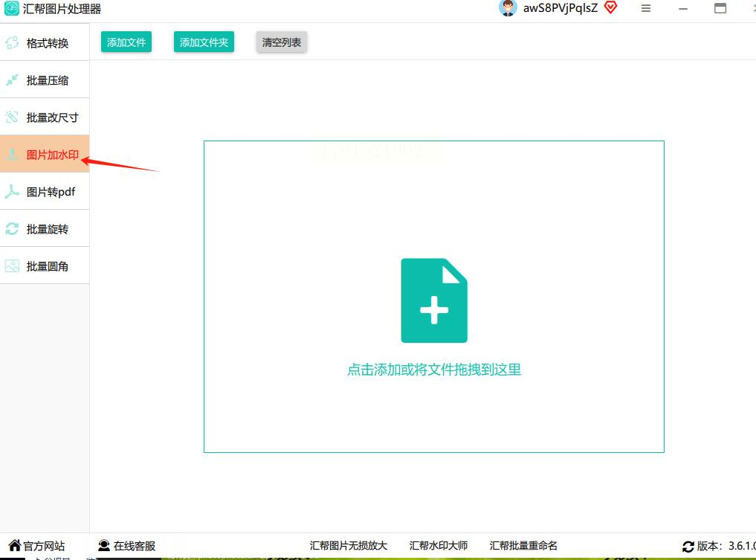Image resolution: width=756 pixels, height=560 pixels.
Task: Click the 批量压缩 compress icon
Action: pos(12,80)
